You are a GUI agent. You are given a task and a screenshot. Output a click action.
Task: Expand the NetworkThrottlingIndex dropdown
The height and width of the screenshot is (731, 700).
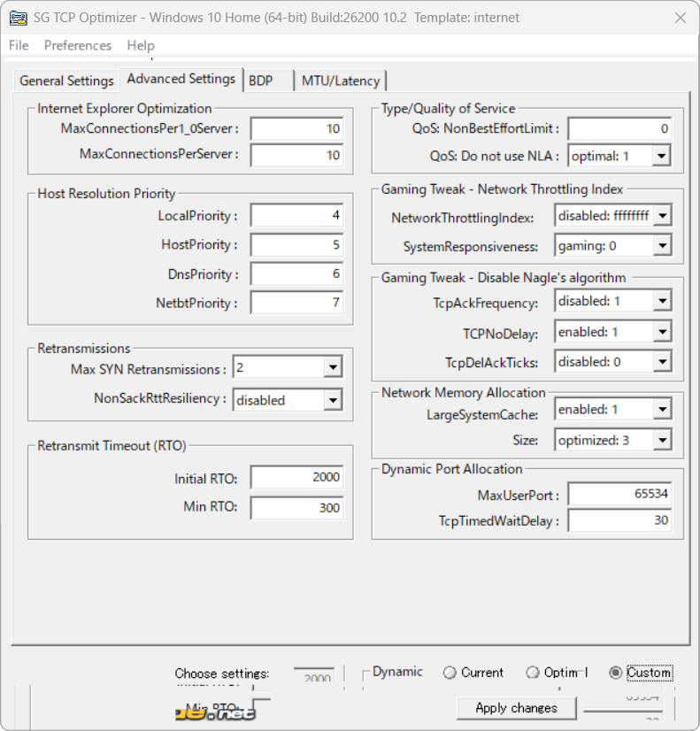point(662,215)
